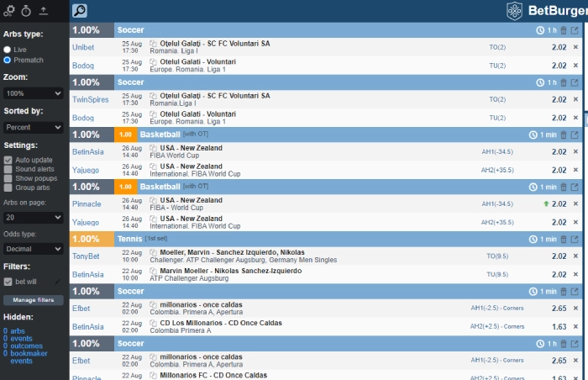The height and width of the screenshot is (380, 588).
Task: Select the Live arbs radio button
Action: point(7,50)
